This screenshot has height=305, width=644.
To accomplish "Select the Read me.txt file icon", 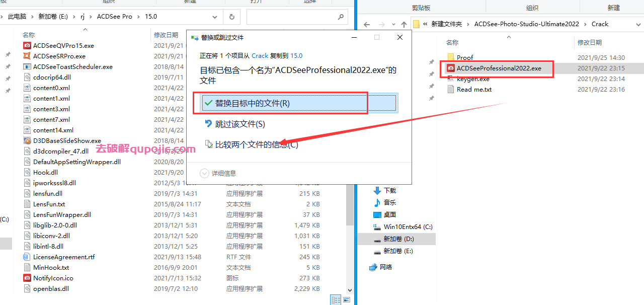I will [451, 89].
